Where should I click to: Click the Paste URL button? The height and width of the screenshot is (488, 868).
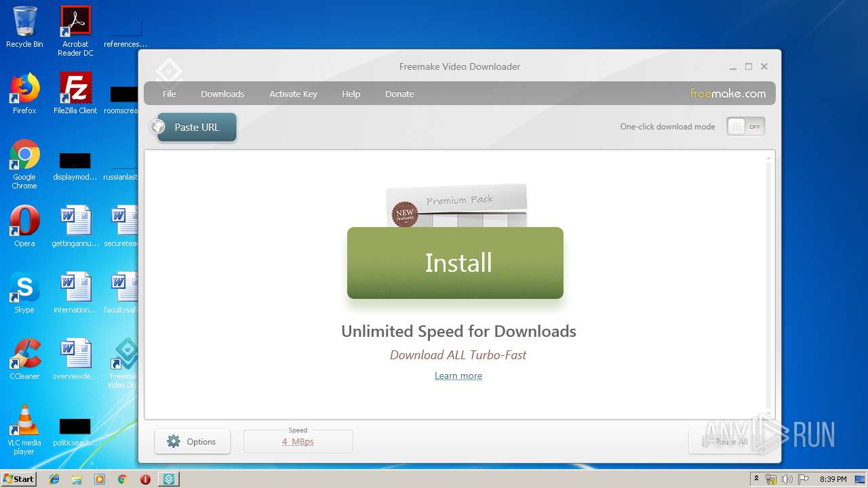pyautogui.click(x=197, y=127)
